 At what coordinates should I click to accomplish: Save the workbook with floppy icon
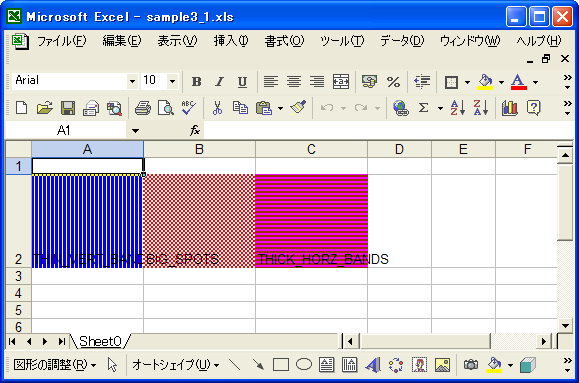pyautogui.click(x=68, y=108)
